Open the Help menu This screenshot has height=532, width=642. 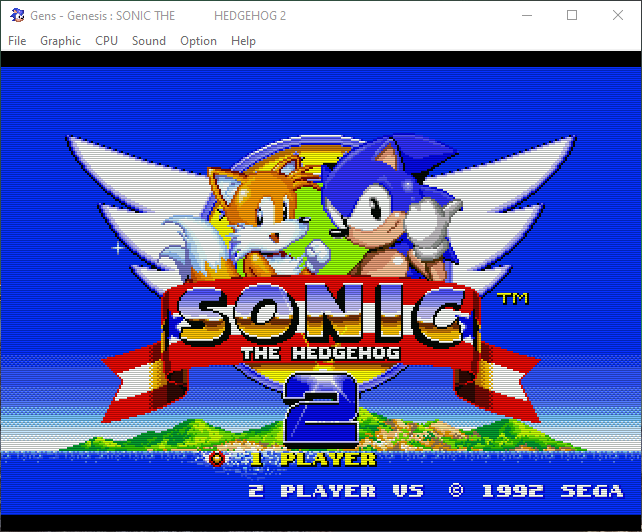243,41
